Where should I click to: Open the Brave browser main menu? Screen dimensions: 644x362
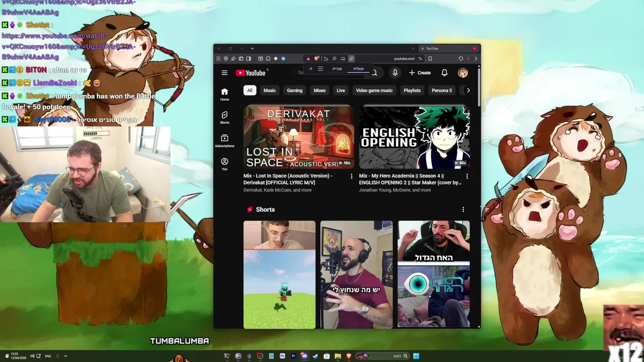click(x=218, y=59)
